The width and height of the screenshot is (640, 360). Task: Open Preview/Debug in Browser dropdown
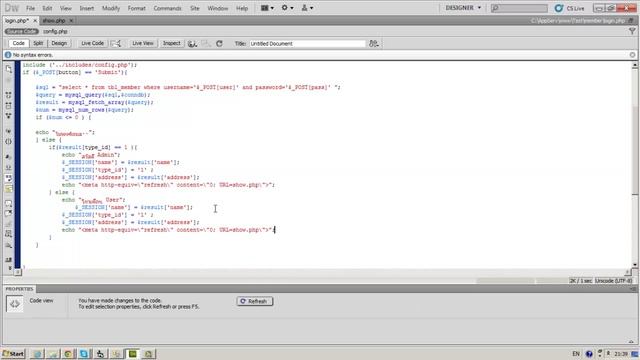192,43
